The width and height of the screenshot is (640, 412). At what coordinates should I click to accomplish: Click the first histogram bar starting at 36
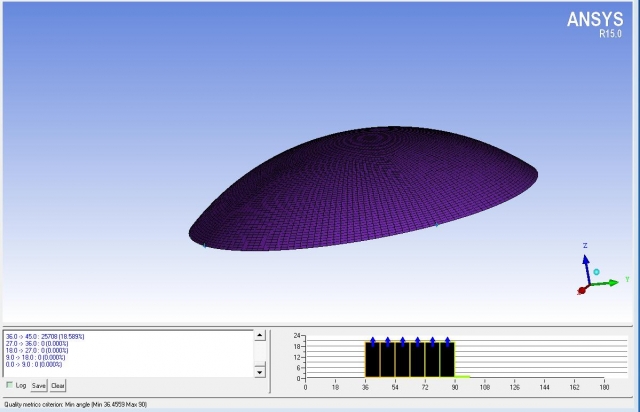372,360
